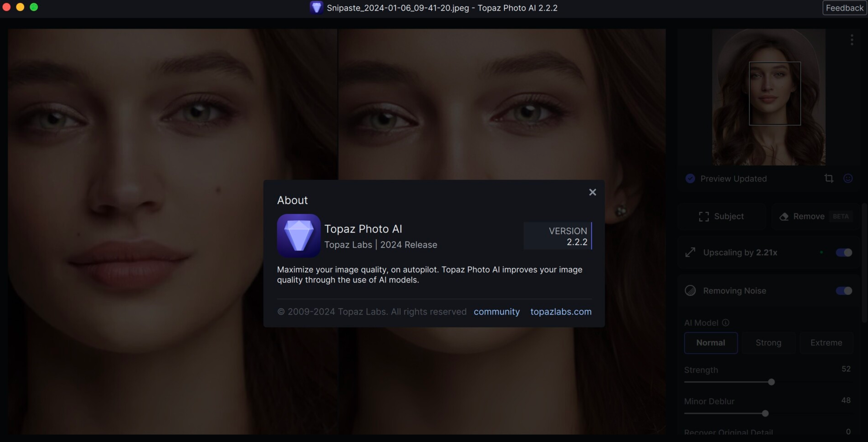Click the AI Model info icon

pos(726,323)
